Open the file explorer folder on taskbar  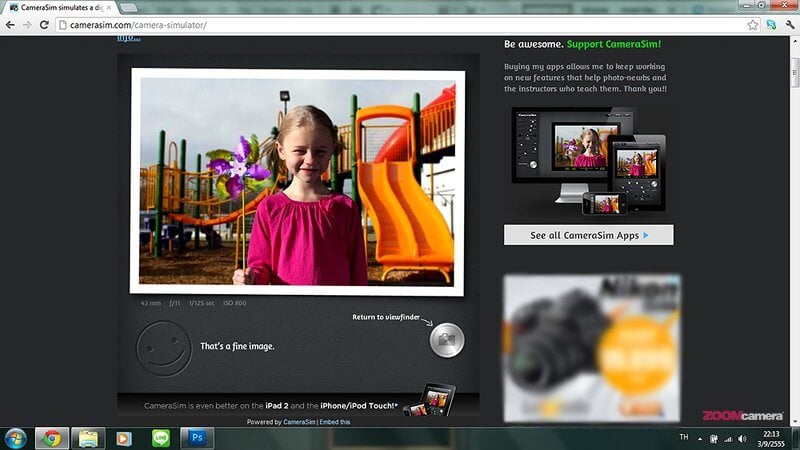[88, 439]
